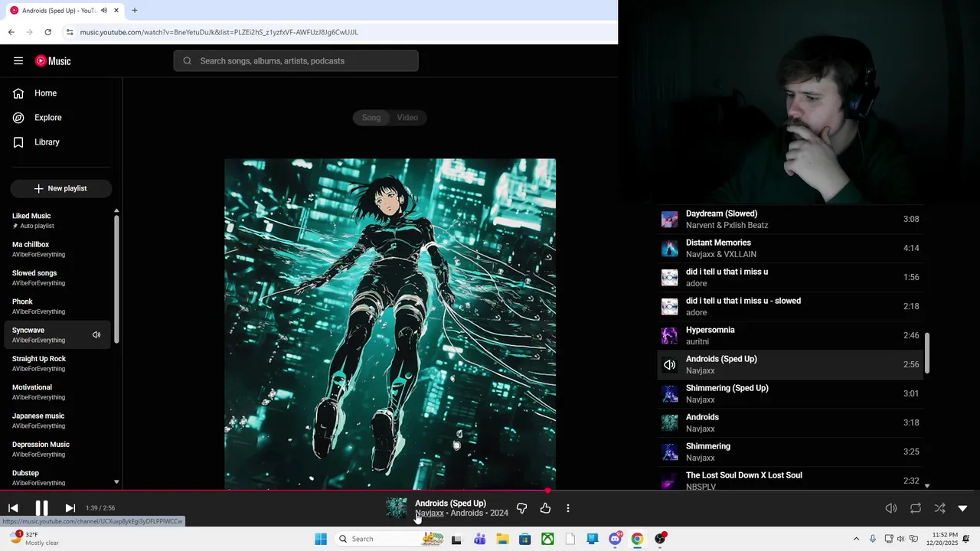Click thumbnail of Androids 3:18 queue item
Image resolution: width=980 pixels, height=551 pixels.
tap(669, 423)
